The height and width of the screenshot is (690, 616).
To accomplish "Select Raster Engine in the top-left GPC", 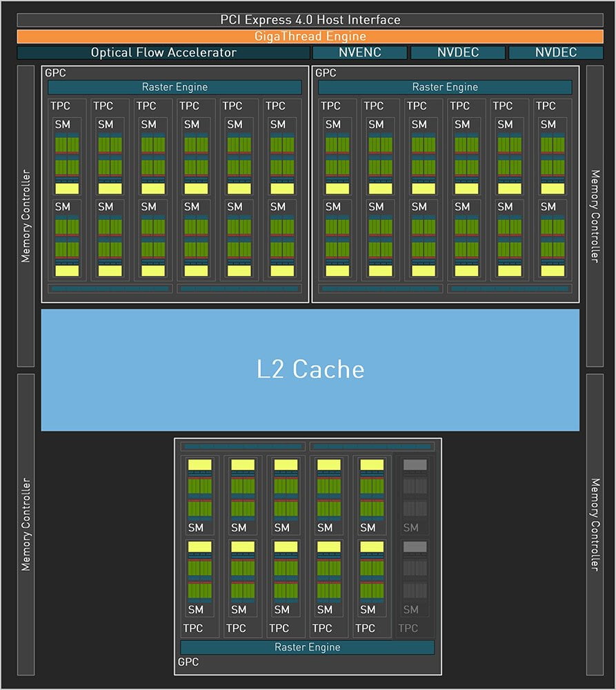I will pos(175,87).
